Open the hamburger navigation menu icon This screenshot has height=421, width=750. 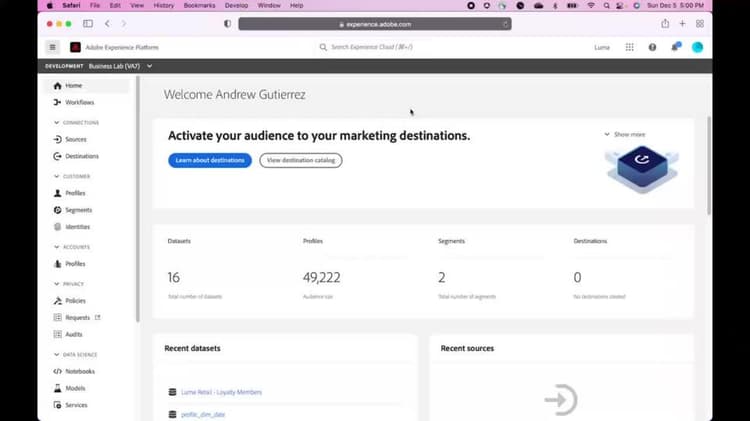click(x=53, y=47)
